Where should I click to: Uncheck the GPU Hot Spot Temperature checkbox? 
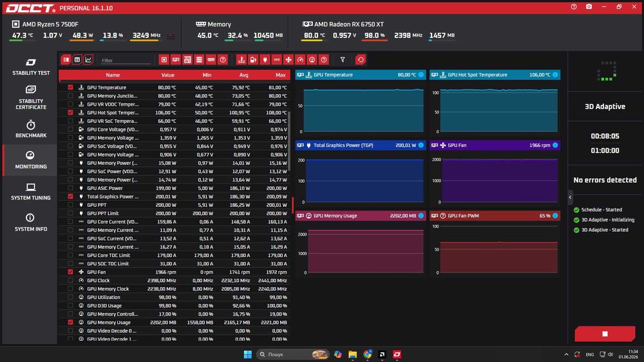tap(71, 113)
